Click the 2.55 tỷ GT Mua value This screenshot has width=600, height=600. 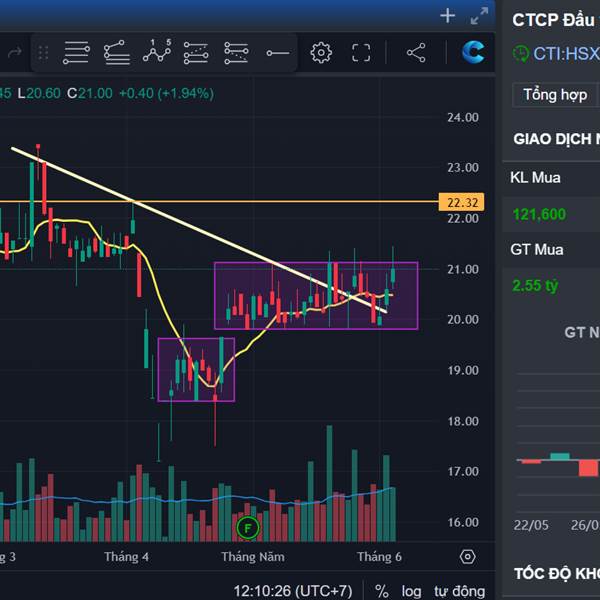[x=535, y=285]
